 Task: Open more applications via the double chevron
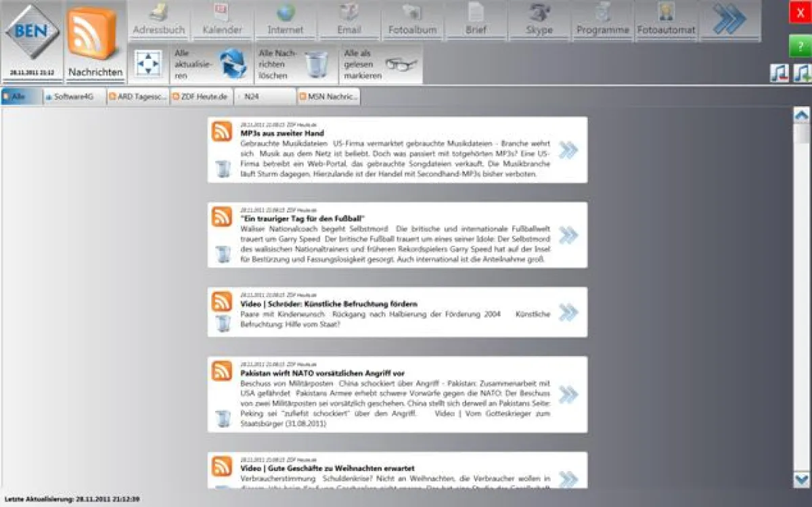point(730,17)
